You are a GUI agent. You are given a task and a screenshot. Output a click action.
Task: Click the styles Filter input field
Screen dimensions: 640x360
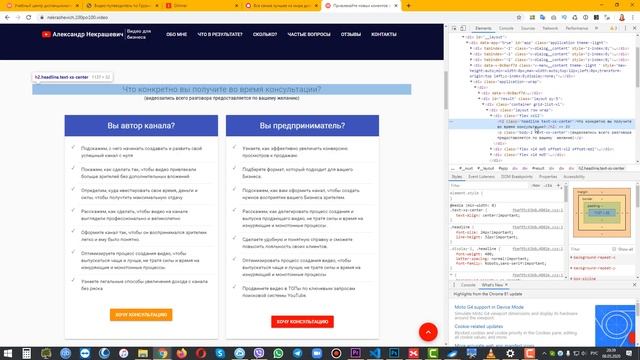coord(489,186)
